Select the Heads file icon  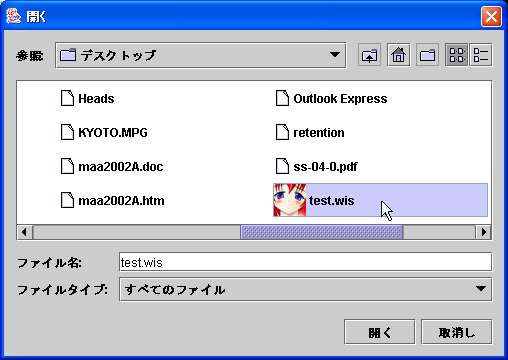click(x=67, y=98)
